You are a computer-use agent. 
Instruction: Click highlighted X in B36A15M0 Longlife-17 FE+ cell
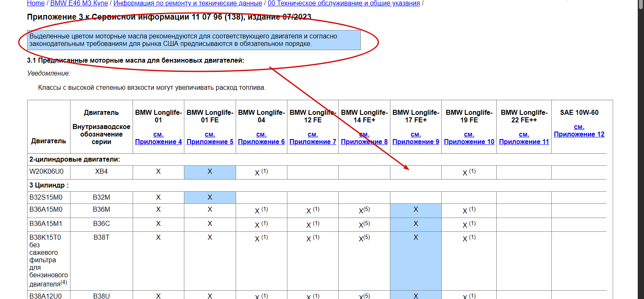pyautogui.click(x=416, y=210)
